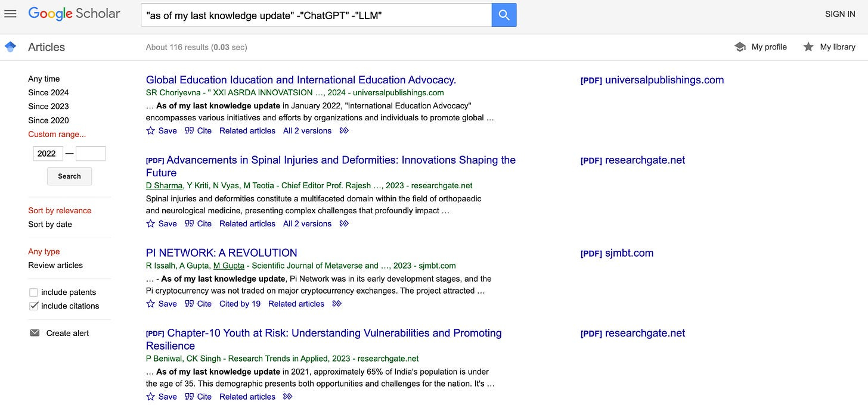
Task: Click the About 116 results text
Action: (196, 47)
